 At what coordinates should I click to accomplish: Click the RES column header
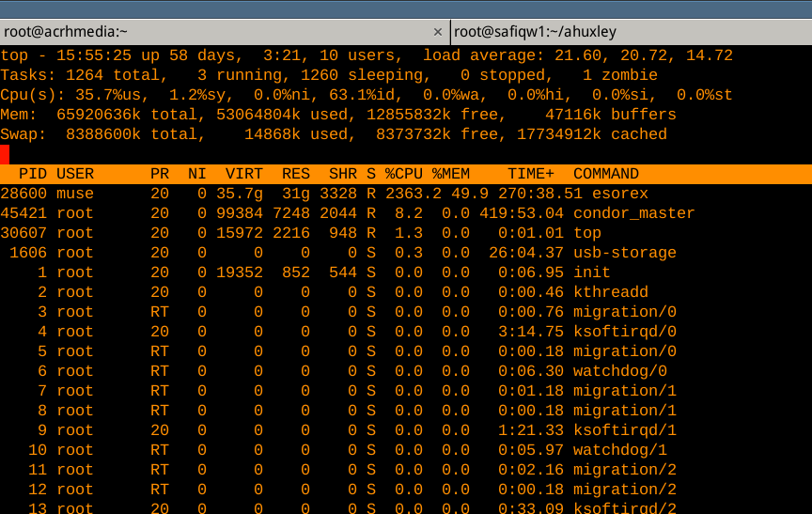[296, 174]
